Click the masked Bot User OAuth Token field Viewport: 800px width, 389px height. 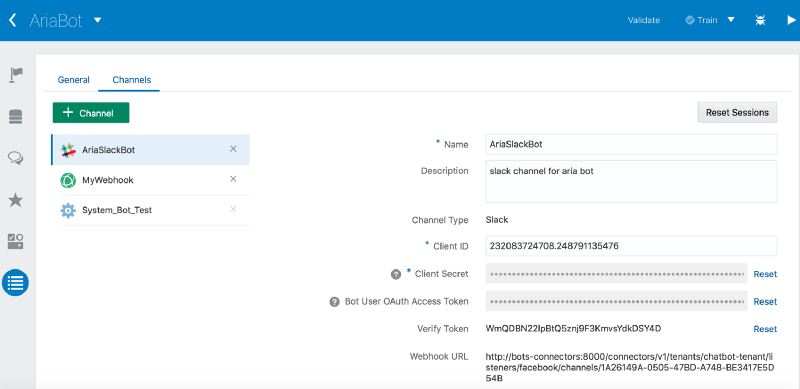pos(616,301)
